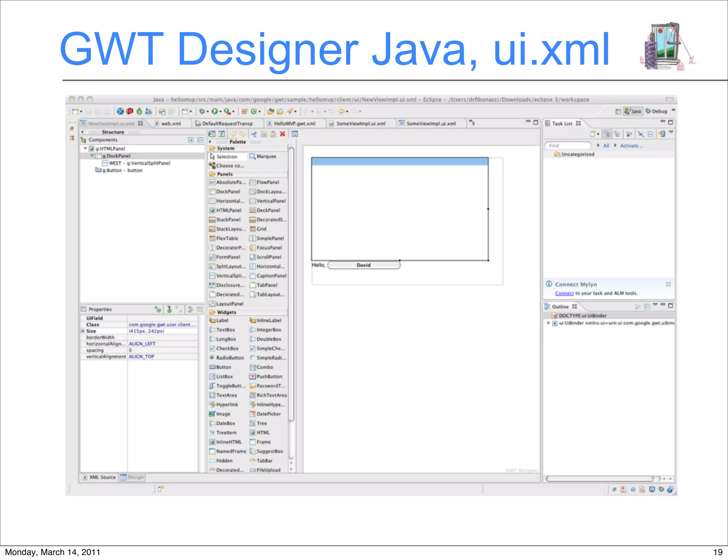Choose the Hyperlink widget
Image resolution: width=728 pixels, height=560 pixels.
point(224,404)
